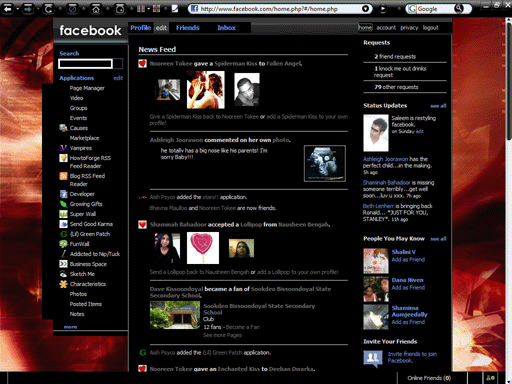See all People You May Know
This screenshot has width=512, height=384.
[438, 239]
